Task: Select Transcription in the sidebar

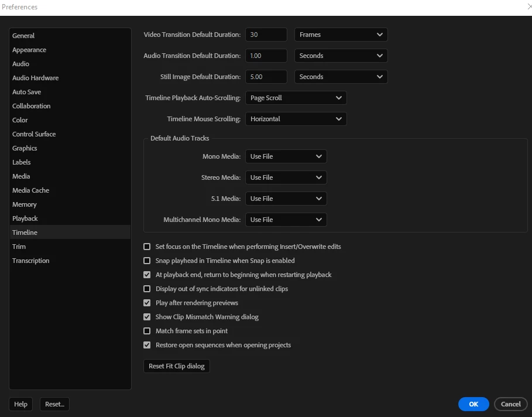Action: tap(70, 261)
